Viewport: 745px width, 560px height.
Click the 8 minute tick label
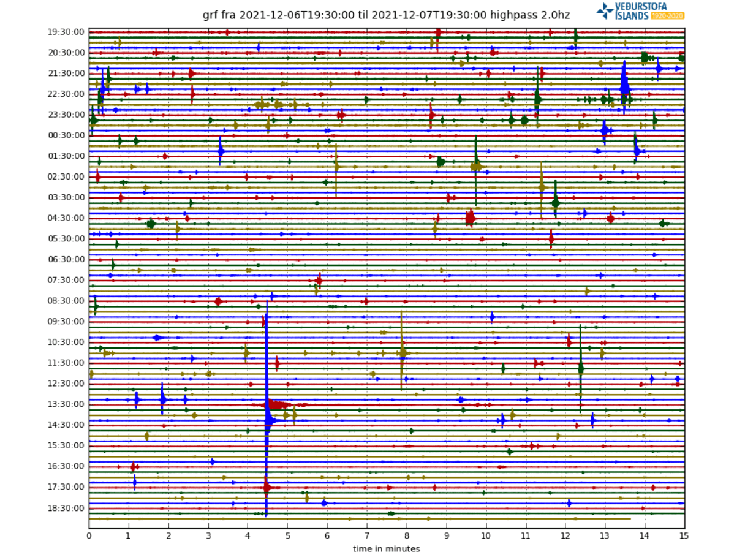[406, 535]
